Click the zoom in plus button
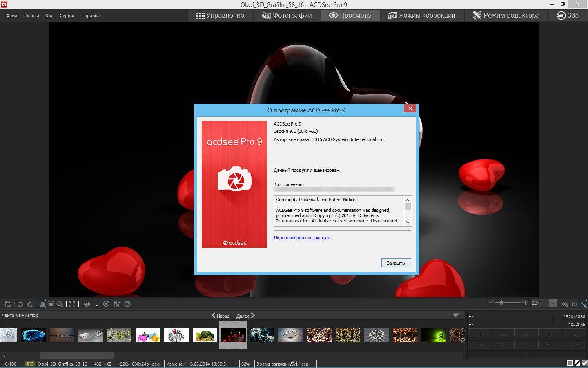The image size is (588, 368). (x=525, y=303)
